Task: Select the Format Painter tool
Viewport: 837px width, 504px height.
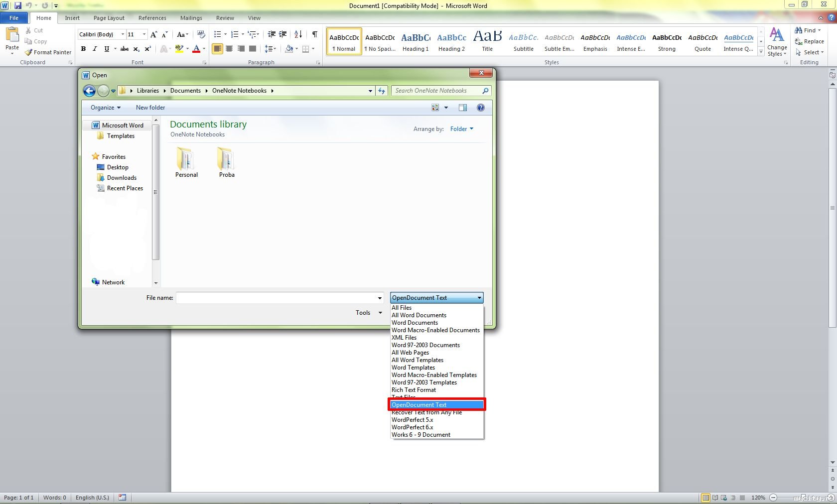Action: click(48, 52)
